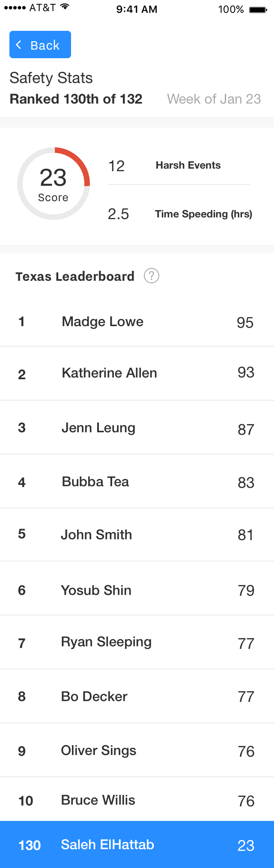
Task: Select Oliver Sings row
Action: (137, 750)
